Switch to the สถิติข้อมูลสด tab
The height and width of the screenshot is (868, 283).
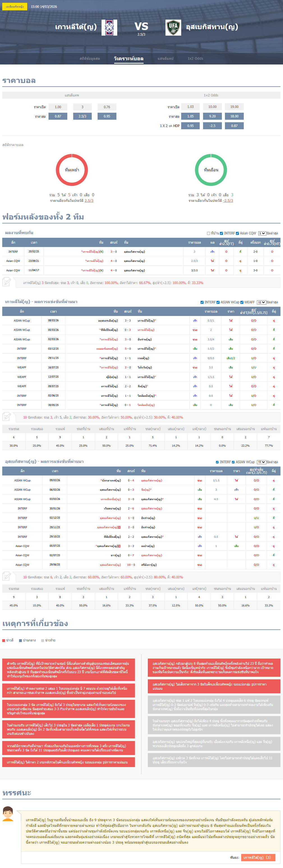90,59
